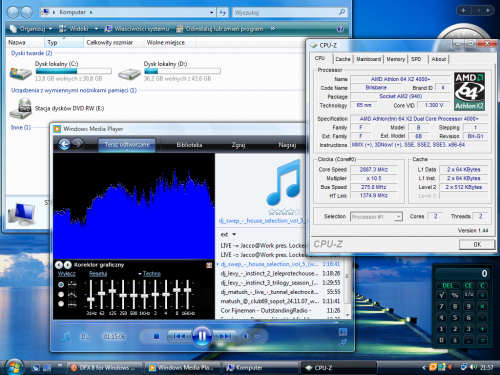Screen dimensions: 500x375
Task: Click the OK button in CPU-Z
Action: (477, 244)
